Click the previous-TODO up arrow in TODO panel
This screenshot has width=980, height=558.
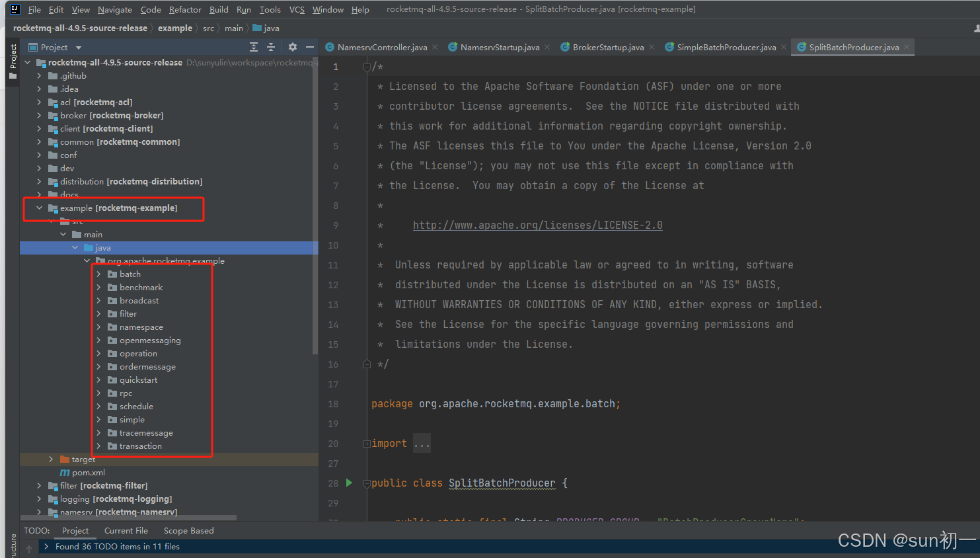[x=28, y=547]
